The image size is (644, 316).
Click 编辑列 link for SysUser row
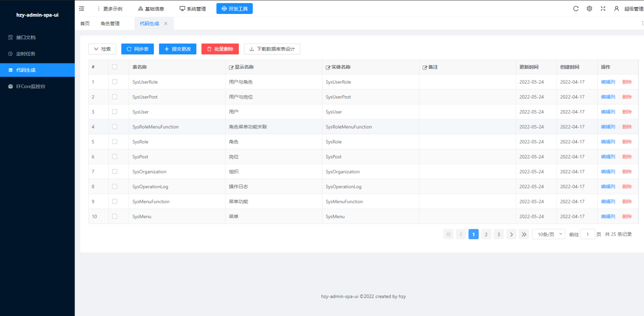[608, 112]
